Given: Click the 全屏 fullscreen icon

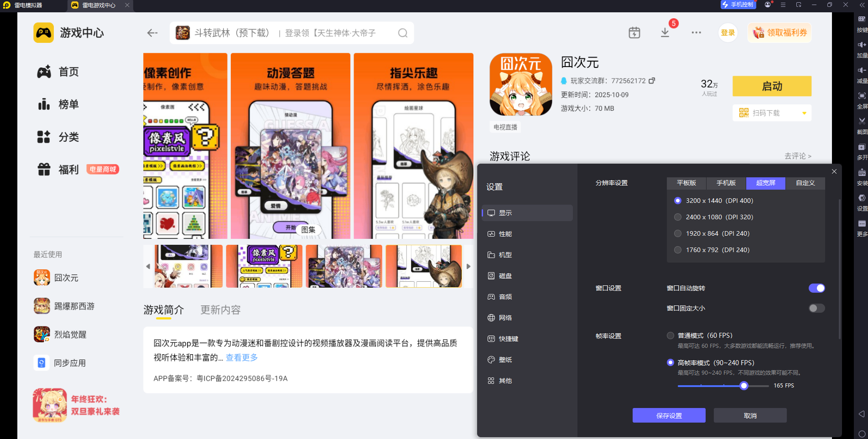Looking at the screenshot, I should pyautogui.click(x=862, y=96).
